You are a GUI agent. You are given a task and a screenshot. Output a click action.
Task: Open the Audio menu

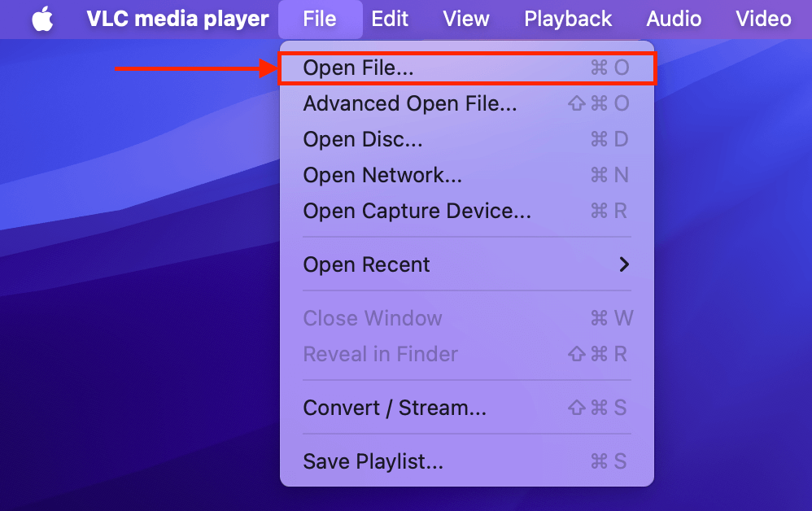click(x=674, y=20)
